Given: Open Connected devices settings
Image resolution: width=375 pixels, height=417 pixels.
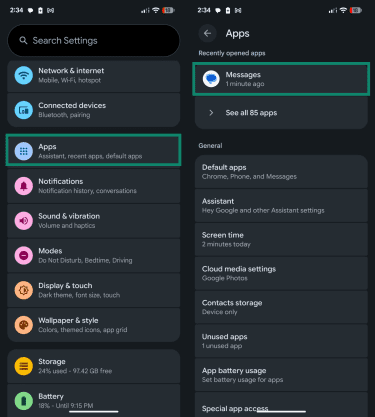Looking at the screenshot, I should tap(94, 110).
